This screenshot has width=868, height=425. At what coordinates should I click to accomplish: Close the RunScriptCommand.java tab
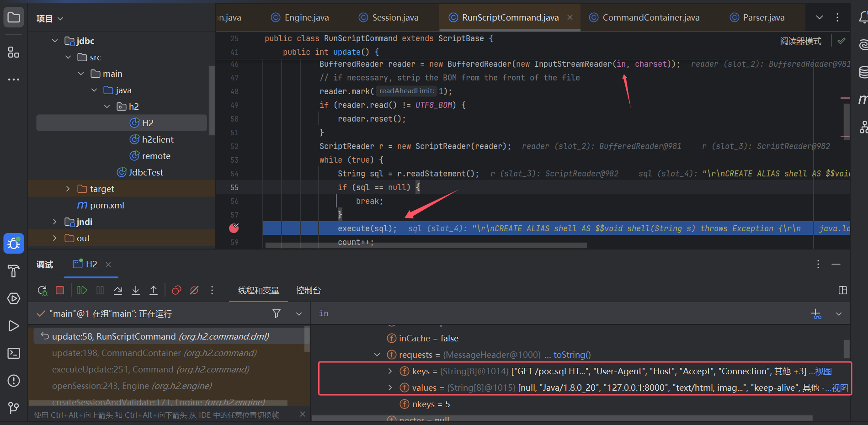point(570,17)
